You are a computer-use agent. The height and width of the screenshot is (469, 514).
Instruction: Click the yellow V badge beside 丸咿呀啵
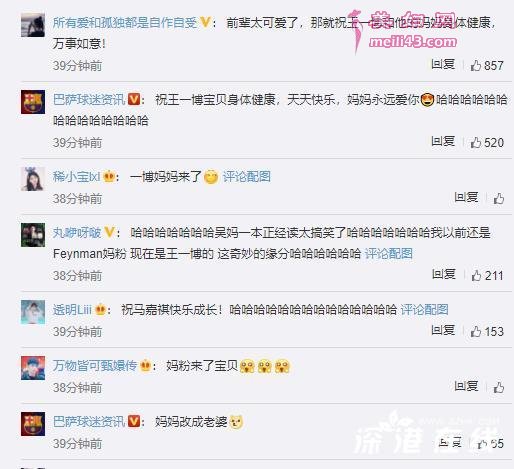[x=109, y=232]
